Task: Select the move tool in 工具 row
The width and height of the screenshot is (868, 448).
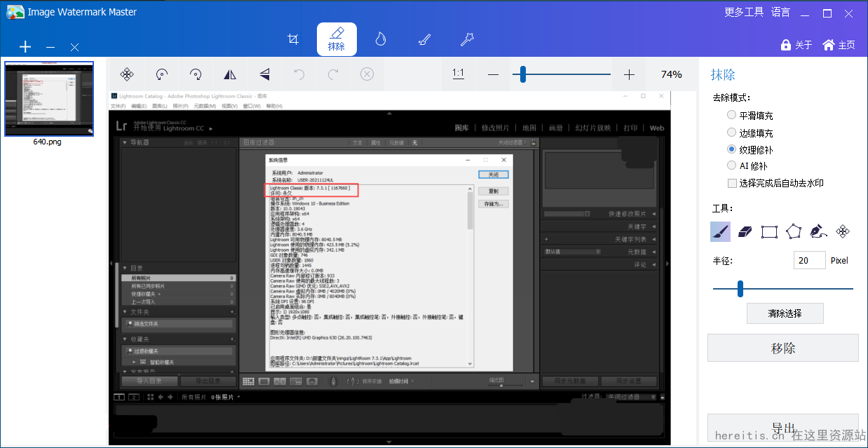Action: tap(843, 231)
